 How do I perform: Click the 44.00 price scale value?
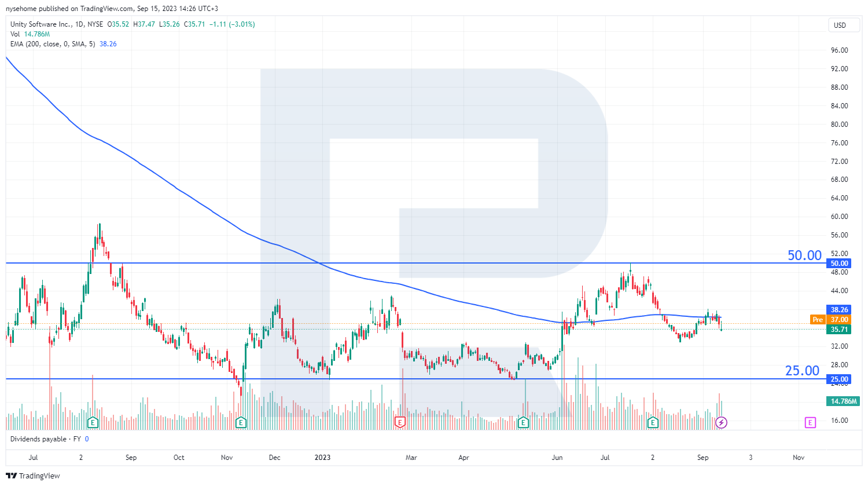839,291
